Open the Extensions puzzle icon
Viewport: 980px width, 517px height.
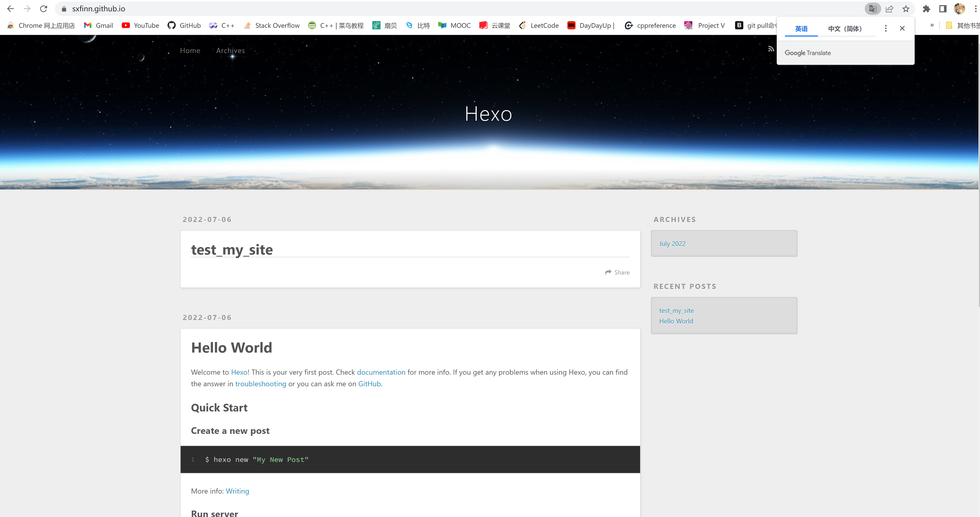tap(926, 9)
